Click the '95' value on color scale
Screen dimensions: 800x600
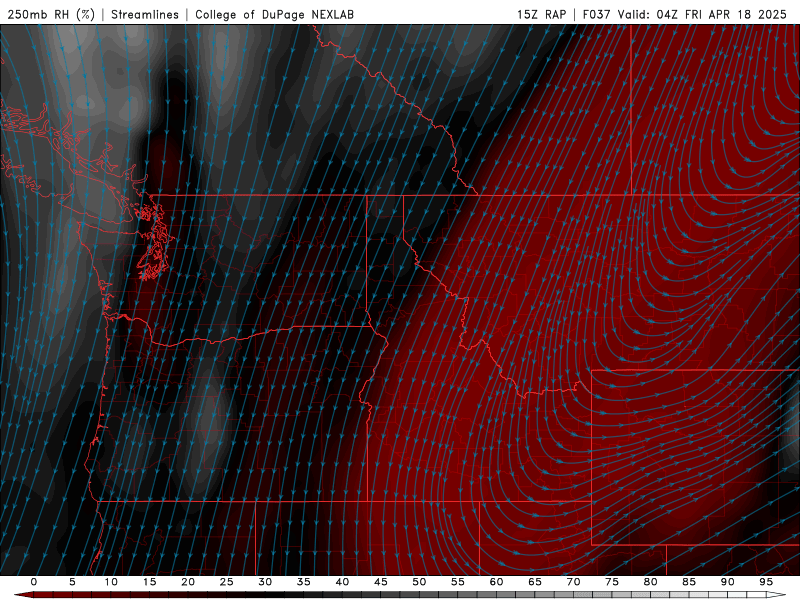766,582
